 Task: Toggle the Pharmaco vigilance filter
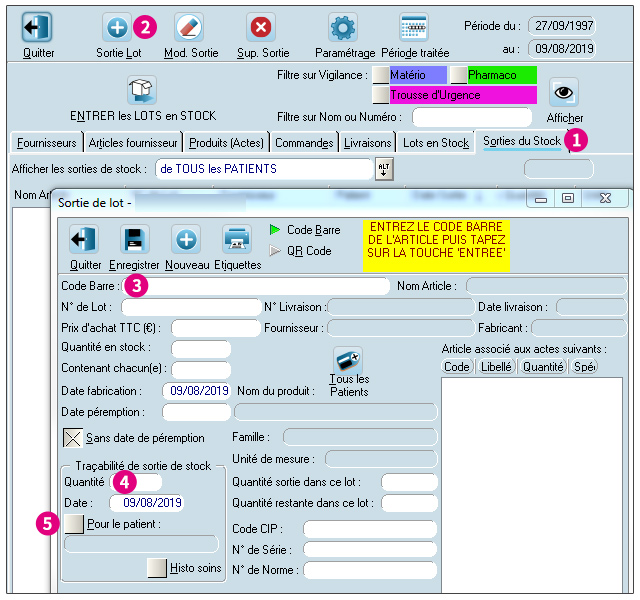coord(459,75)
